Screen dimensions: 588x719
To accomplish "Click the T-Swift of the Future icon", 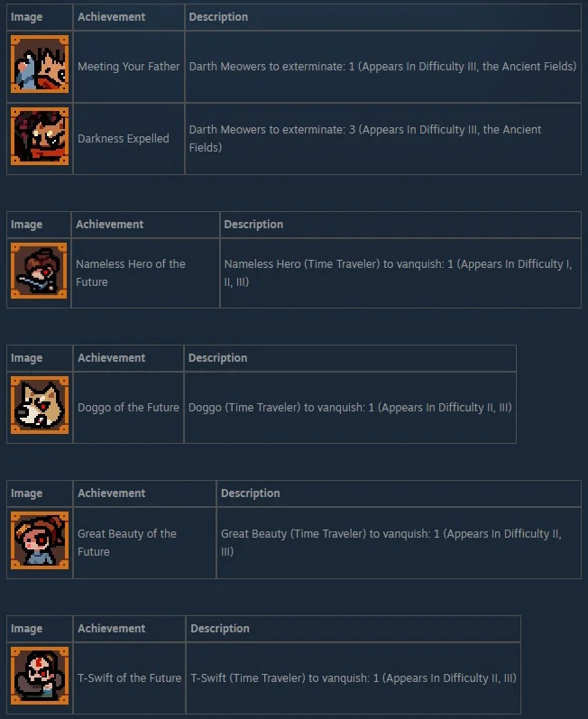I will pos(40,676).
